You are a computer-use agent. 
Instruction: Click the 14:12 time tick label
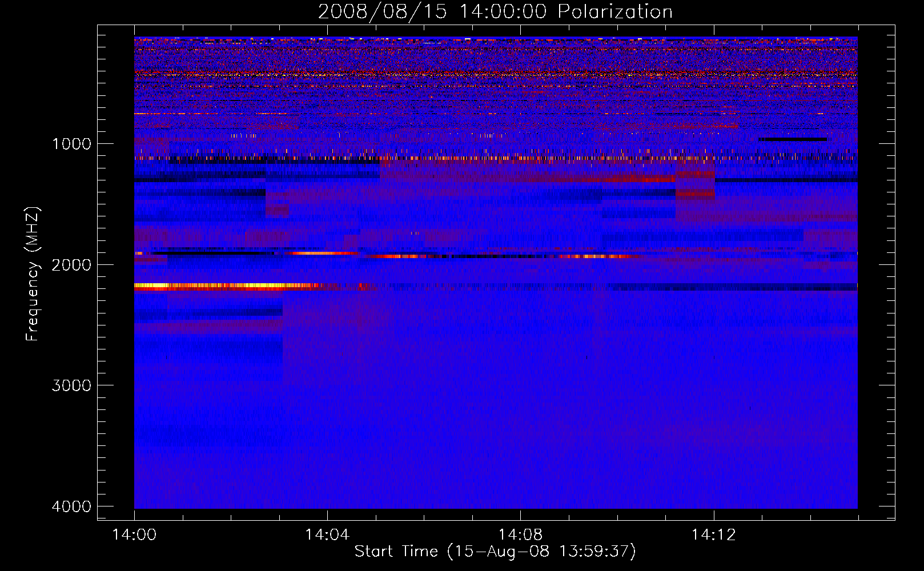[x=713, y=535]
